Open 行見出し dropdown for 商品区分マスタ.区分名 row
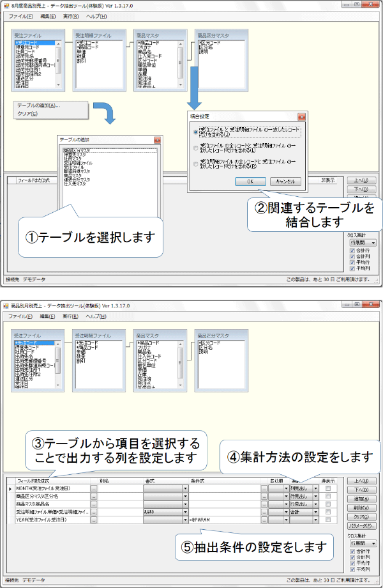Image resolution: width=383 pixels, height=588 pixels. tap(315, 497)
